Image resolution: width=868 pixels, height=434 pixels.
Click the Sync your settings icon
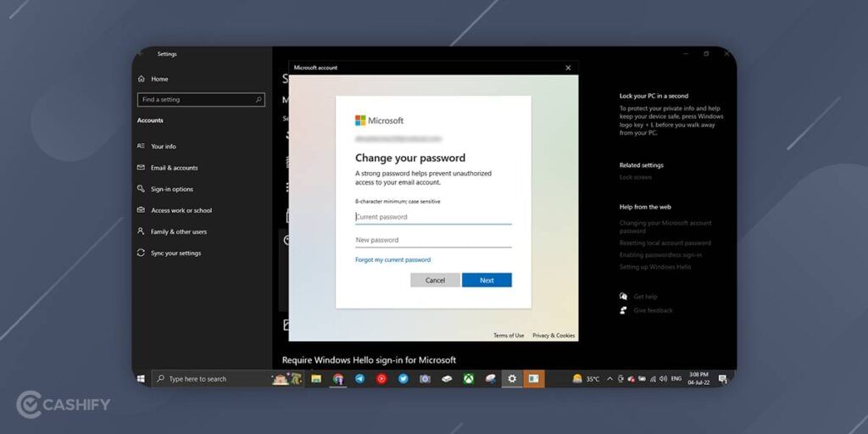click(x=141, y=253)
